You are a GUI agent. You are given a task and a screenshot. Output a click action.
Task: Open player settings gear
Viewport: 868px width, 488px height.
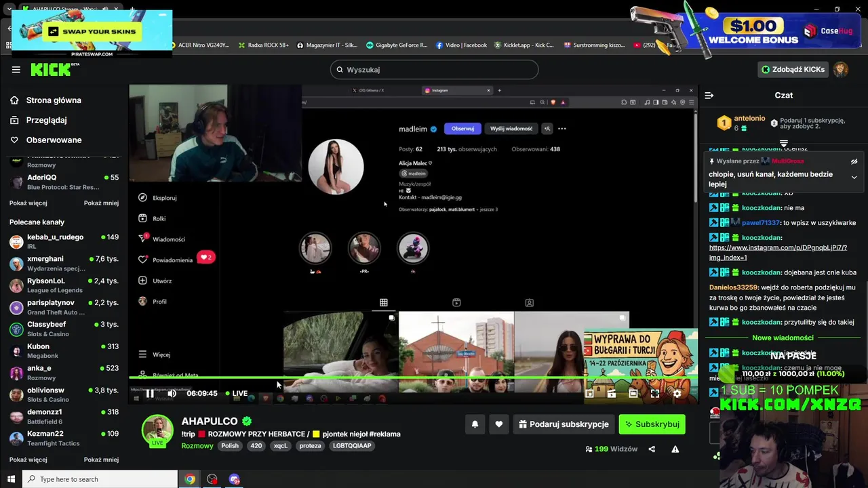[x=677, y=393]
